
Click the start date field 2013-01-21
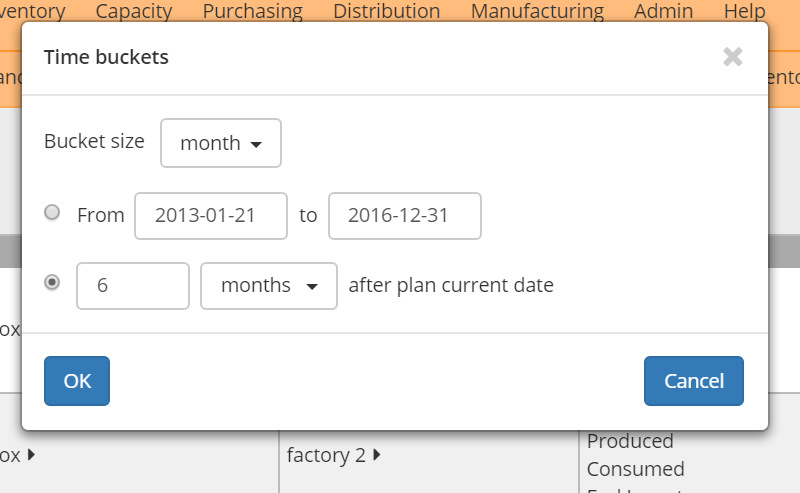[211, 216]
